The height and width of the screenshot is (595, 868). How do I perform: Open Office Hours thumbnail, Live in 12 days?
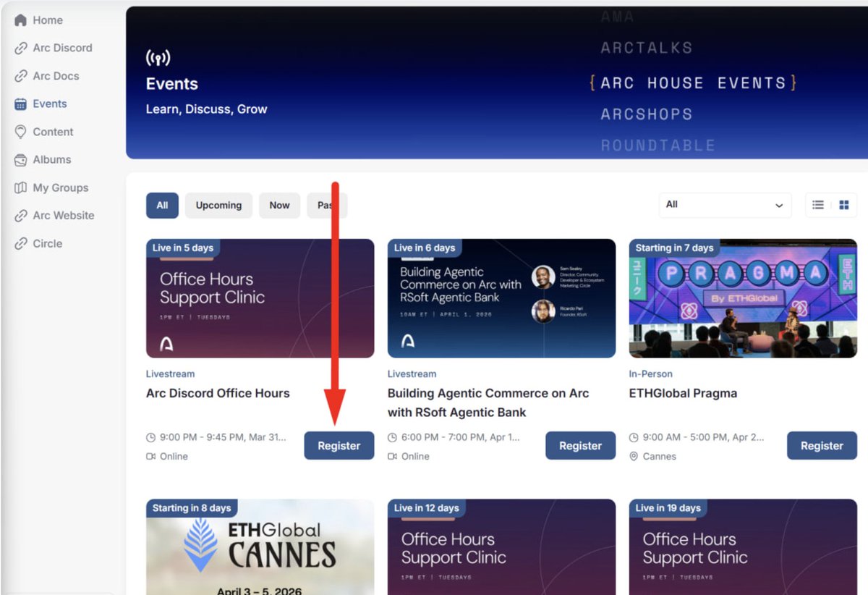tap(501, 547)
